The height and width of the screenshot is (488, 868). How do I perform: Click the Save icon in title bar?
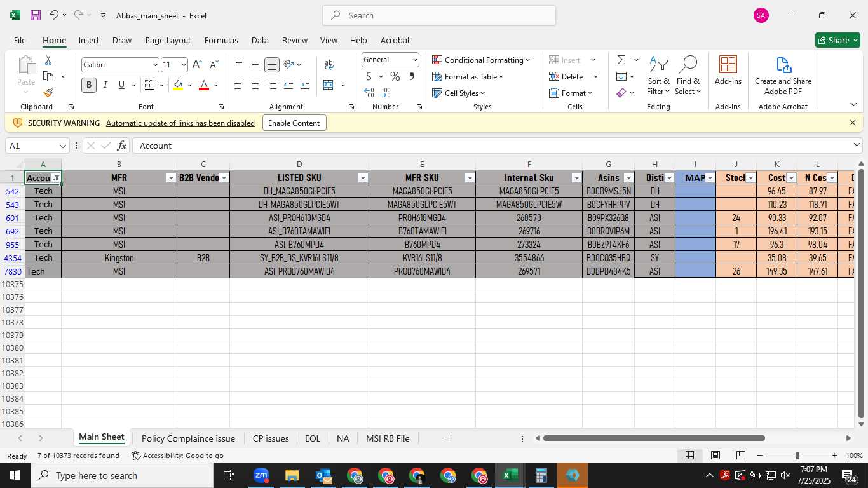coord(36,15)
